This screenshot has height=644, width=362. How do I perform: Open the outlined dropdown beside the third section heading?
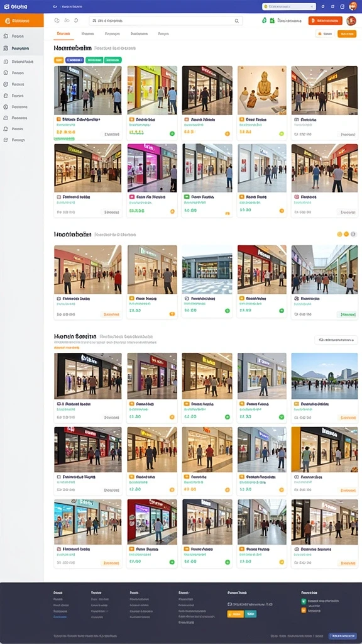click(x=336, y=340)
